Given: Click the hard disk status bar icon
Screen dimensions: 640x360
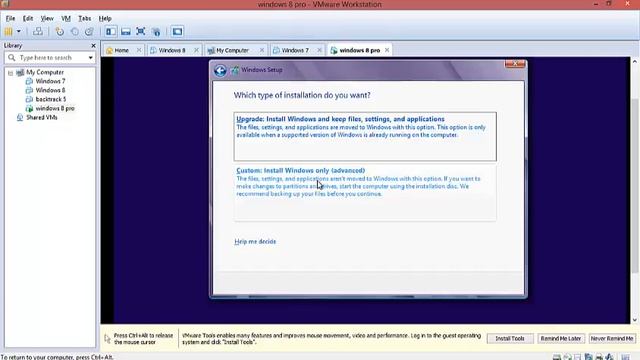Looking at the screenshot, I should [556, 357].
